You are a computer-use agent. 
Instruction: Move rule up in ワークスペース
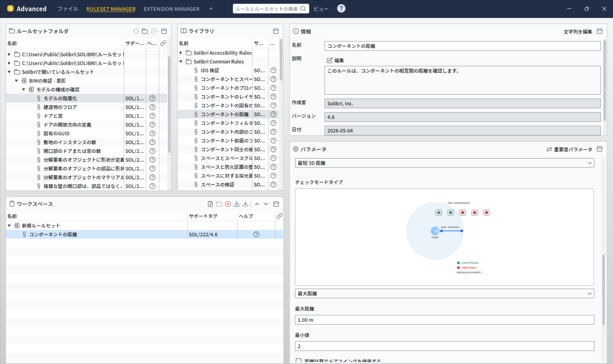[x=257, y=204]
